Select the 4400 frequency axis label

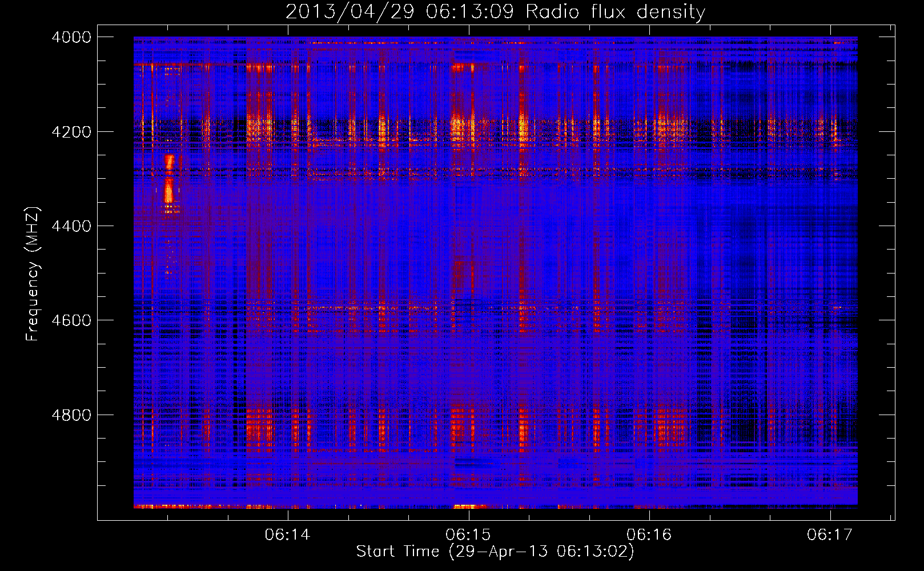point(71,226)
